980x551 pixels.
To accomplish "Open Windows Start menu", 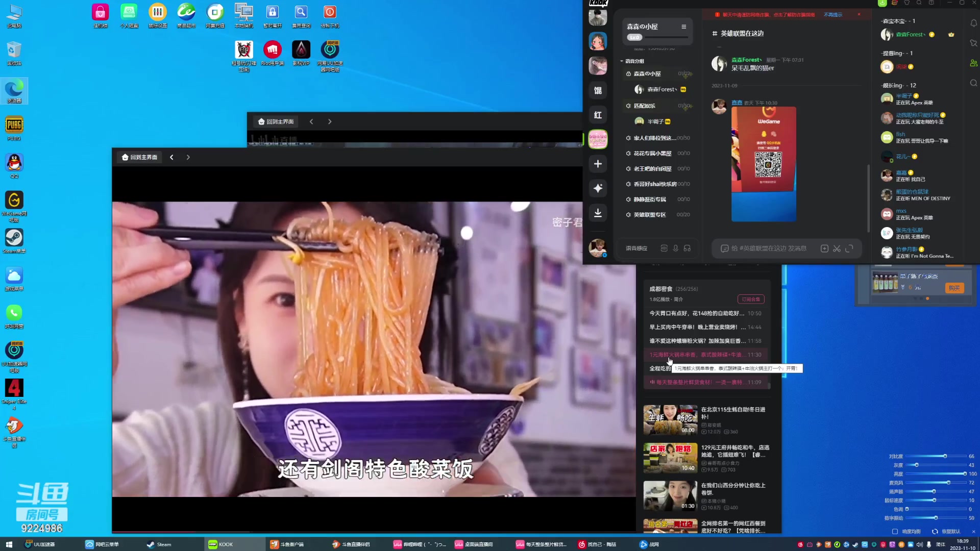I will point(9,544).
